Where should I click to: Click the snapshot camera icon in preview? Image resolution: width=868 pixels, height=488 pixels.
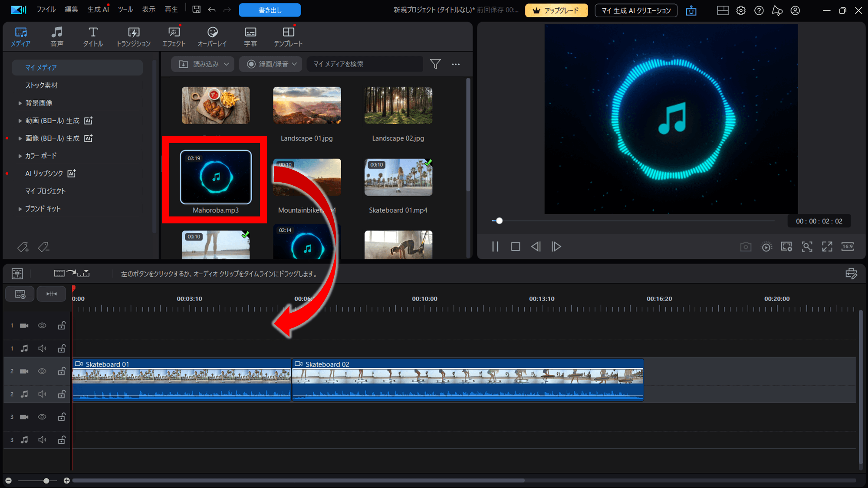pyautogui.click(x=746, y=247)
